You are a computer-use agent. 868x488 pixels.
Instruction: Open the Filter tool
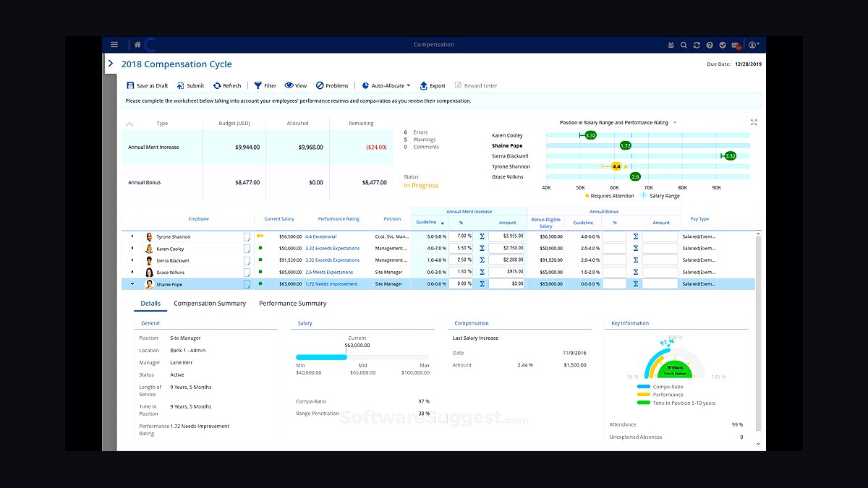pyautogui.click(x=265, y=85)
